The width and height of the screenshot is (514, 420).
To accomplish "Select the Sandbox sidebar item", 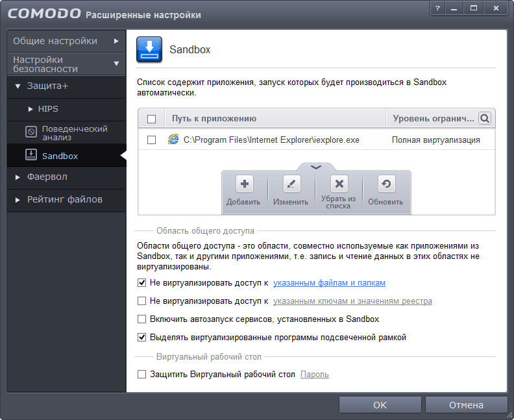I will click(66, 155).
